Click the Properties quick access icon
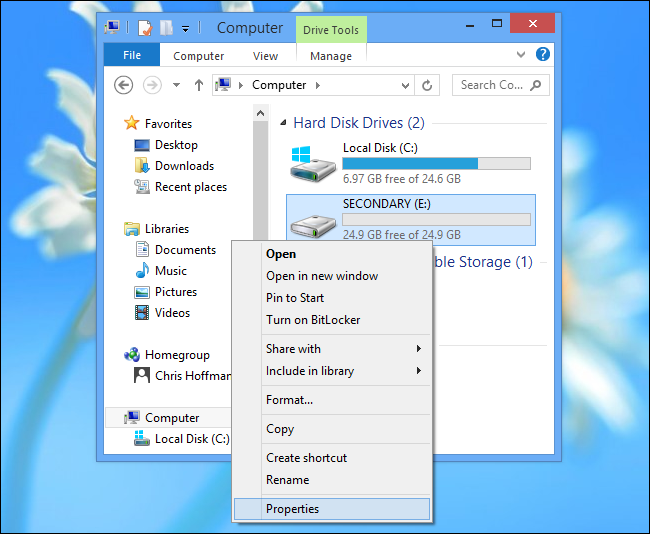Viewport: 650px width, 534px height. pyautogui.click(x=145, y=28)
